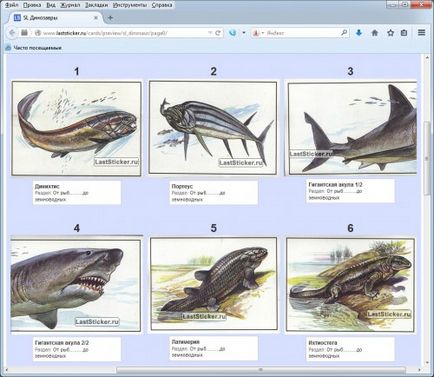Show bookmarks list icon
434x377 pixels.
404,33
